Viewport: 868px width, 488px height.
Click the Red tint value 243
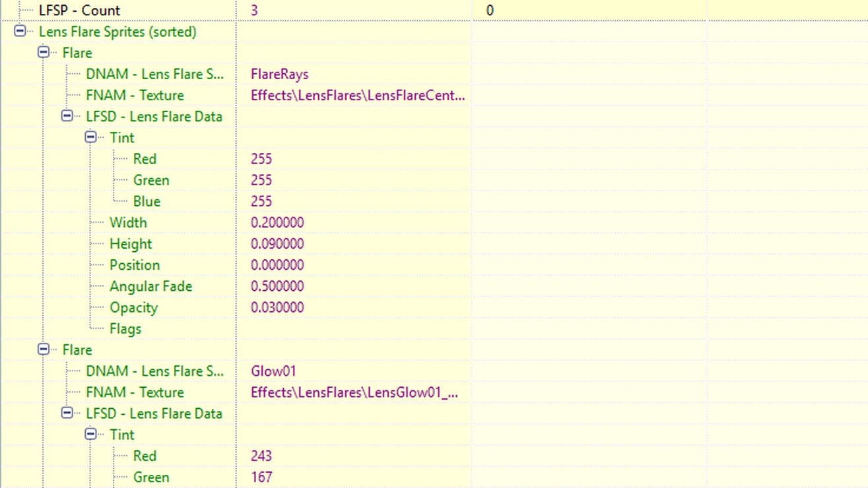click(261, 456)
